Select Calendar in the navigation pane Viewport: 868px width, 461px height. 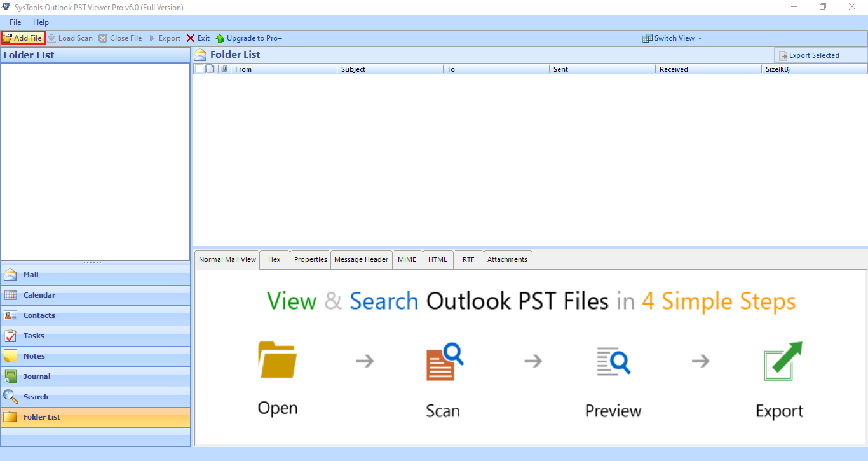(95, 295)
